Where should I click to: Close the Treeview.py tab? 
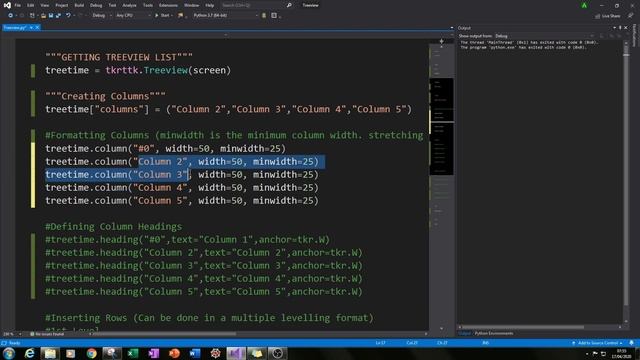coord(37,27)
